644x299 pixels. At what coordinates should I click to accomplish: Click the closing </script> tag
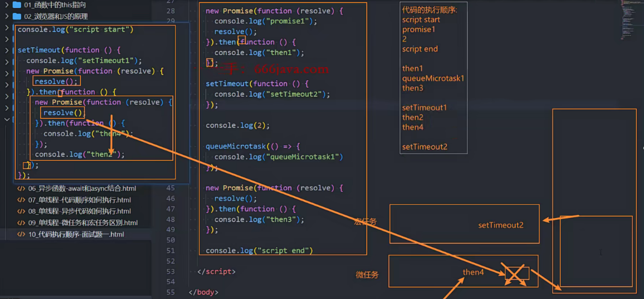point(216,271)
